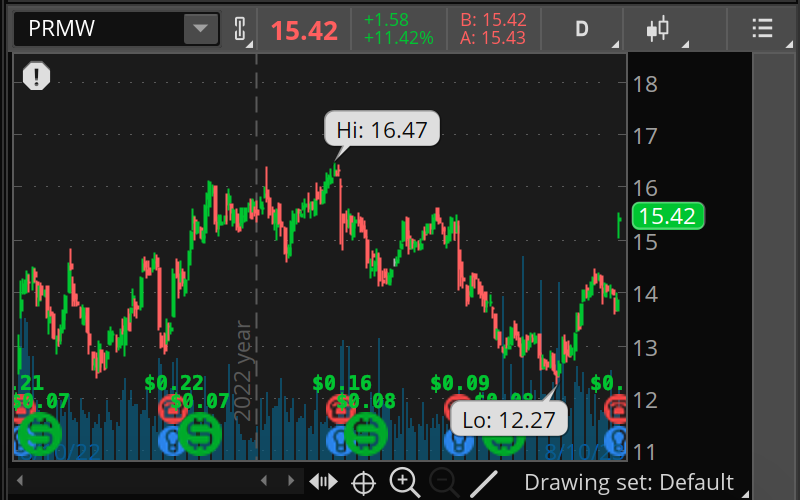This screenshot has width=800, height=500.
Task: Click the zoom out magnifier icon
Action: click(444, 482)
